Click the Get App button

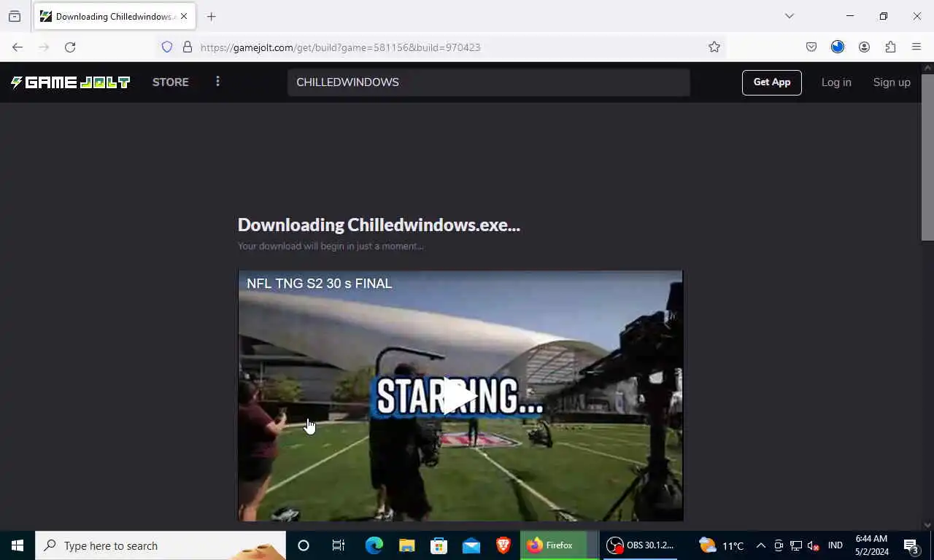(772, 82)
